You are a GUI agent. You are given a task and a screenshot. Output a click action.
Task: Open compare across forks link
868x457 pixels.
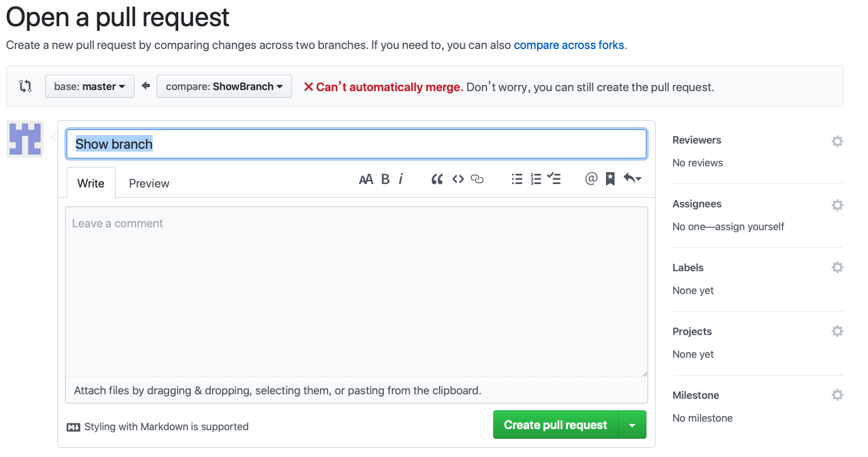pos(569,45)
